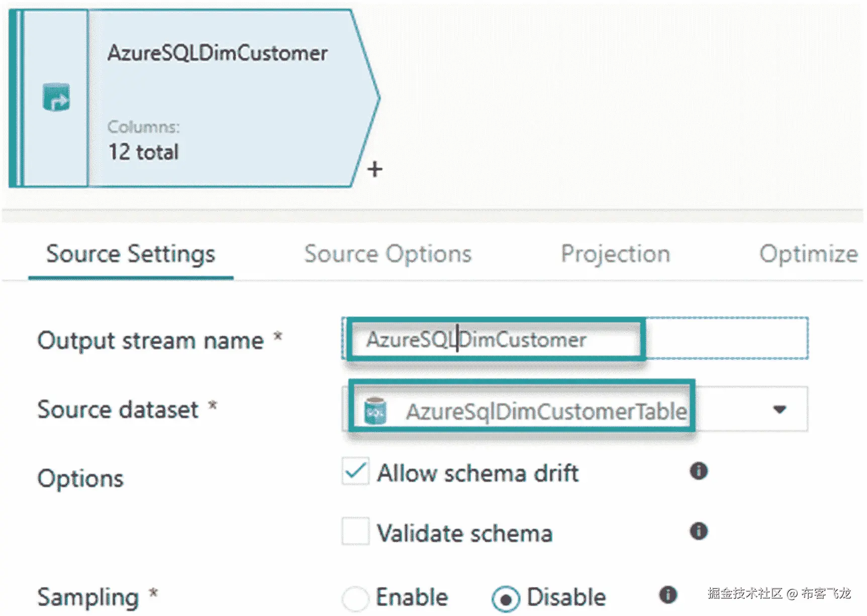The height and width of the screenshot is (616, 867).
Task: Show info about Allow schema drift
Action: (699, 471)
